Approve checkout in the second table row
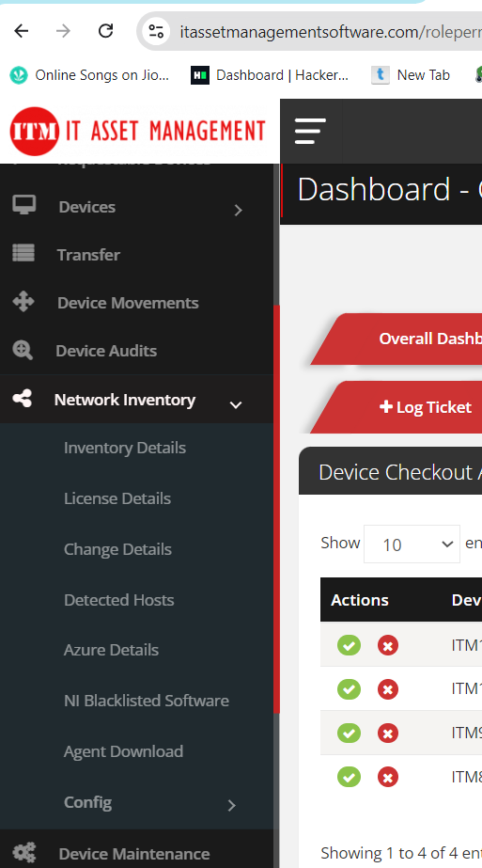The image size is (482, 868). (349, 688)
